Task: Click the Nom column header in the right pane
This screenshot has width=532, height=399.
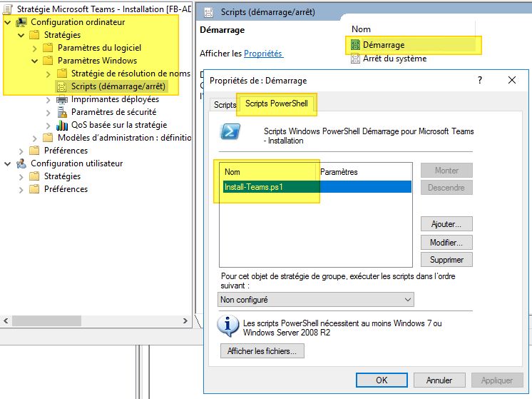Action: tap(361, 29)
